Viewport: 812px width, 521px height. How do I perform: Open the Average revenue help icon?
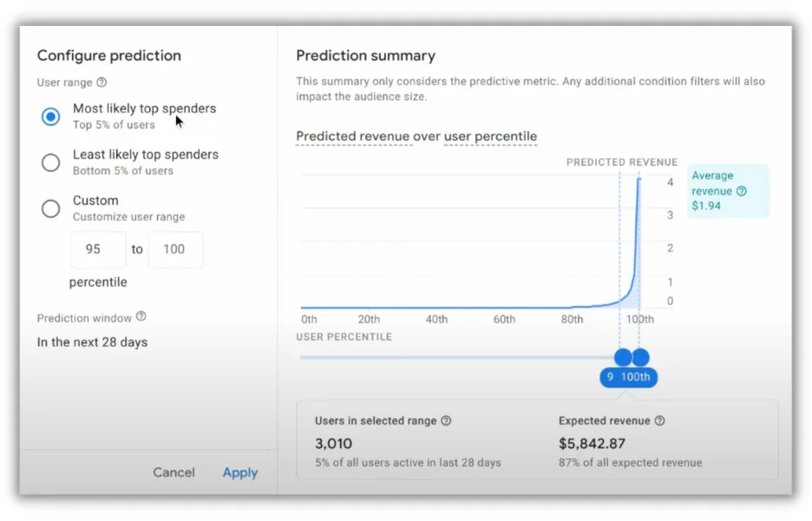pos(741,191)
